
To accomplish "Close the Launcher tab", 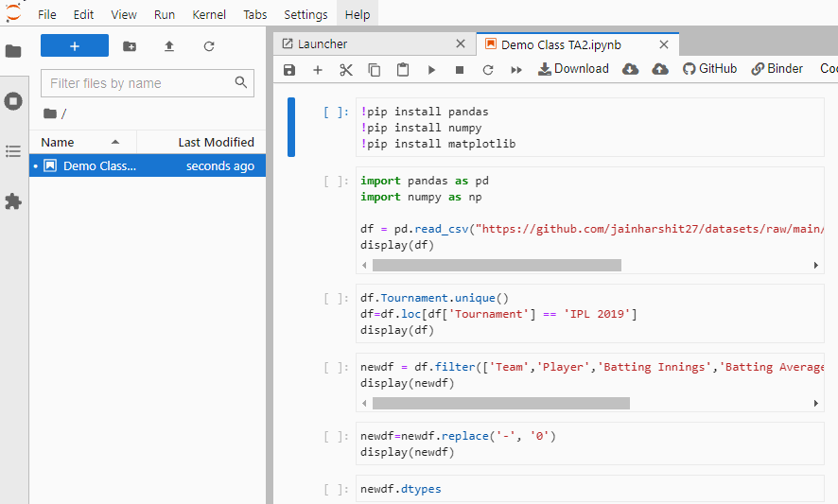I will (461, 43).
